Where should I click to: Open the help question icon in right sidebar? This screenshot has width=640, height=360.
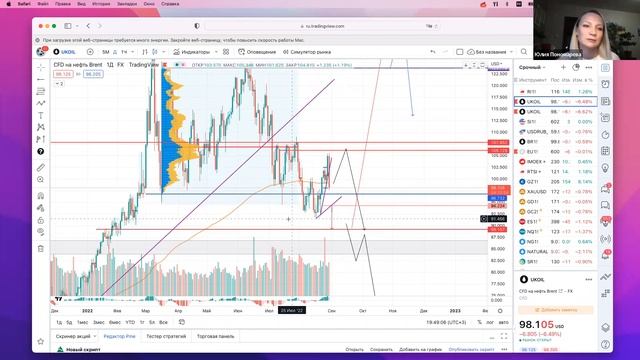[x=605, y=344]
